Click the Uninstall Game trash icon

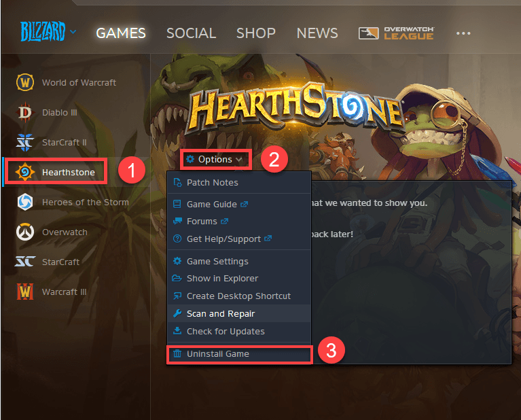(177, 353)
